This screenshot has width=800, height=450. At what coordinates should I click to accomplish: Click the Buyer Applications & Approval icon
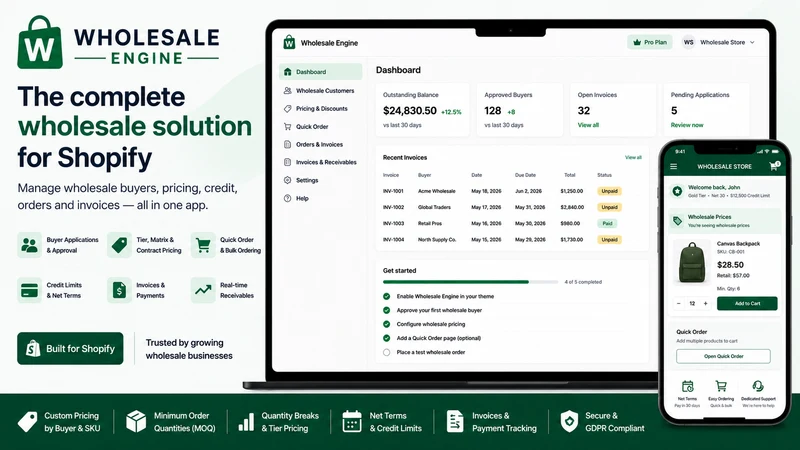pos(29,245)
